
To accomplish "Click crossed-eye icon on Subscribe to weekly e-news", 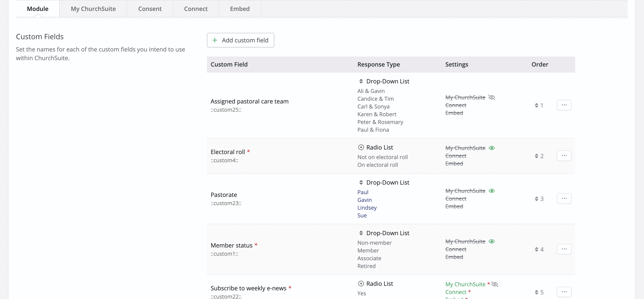I will tap(495, 284).
